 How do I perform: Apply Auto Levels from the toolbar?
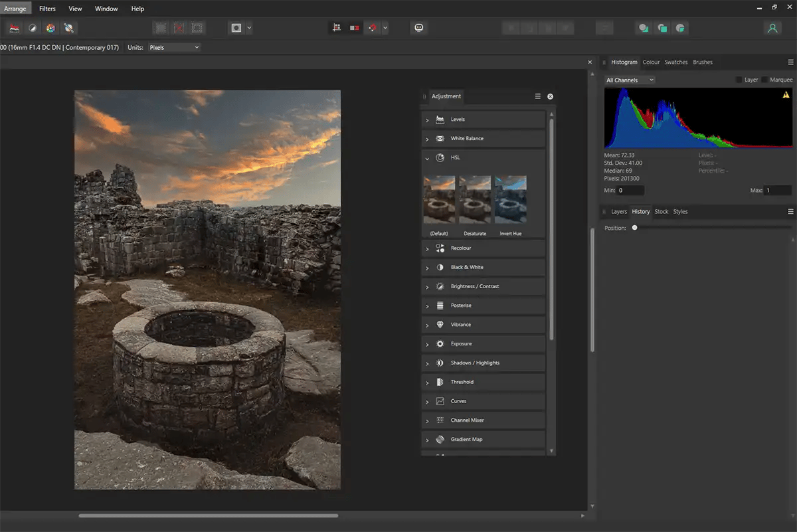[x=14, y=28]
